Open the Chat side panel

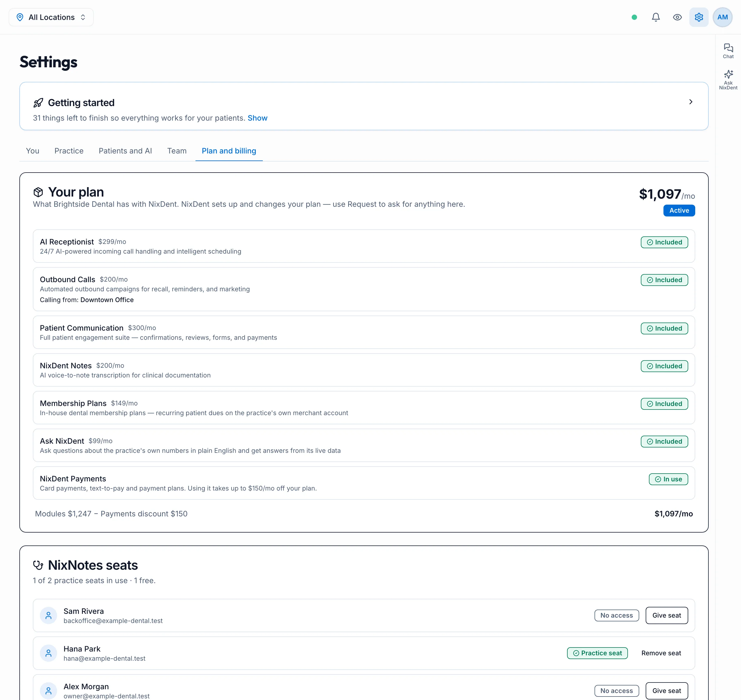click(x=728, y=51)
